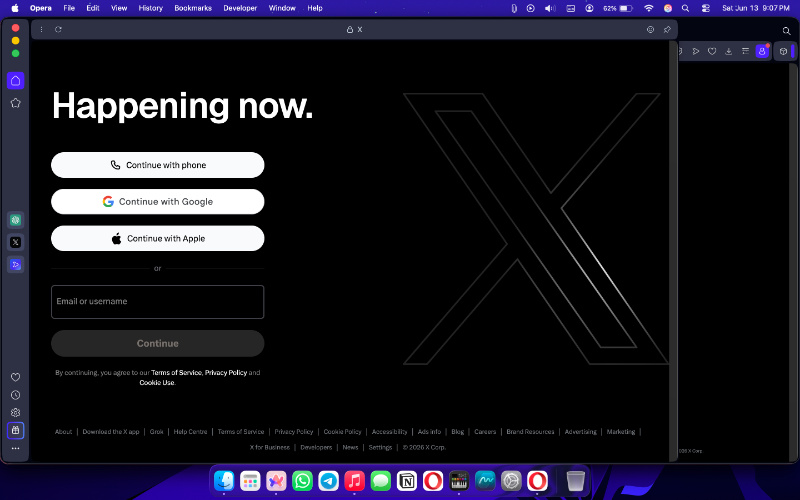This screenshot has height=500, width=800.
Task: Open the Developers footer link
Action: coord(316,447)
